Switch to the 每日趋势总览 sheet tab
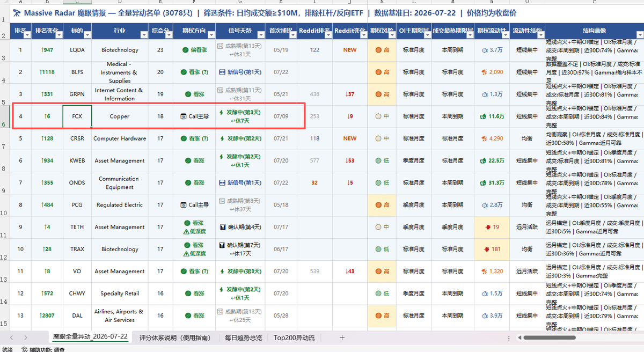The height and width of the screenshot is (352, 644). point(243,338)
